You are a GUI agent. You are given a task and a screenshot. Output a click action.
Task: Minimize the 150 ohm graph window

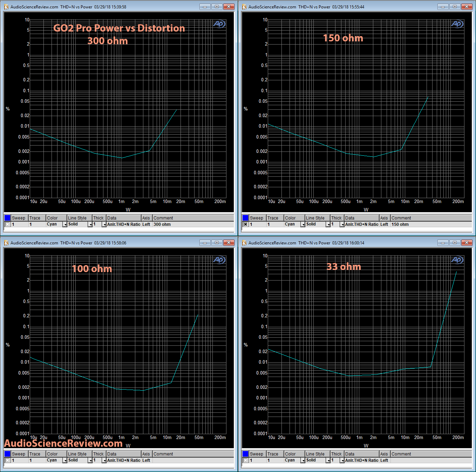[443, 7]
